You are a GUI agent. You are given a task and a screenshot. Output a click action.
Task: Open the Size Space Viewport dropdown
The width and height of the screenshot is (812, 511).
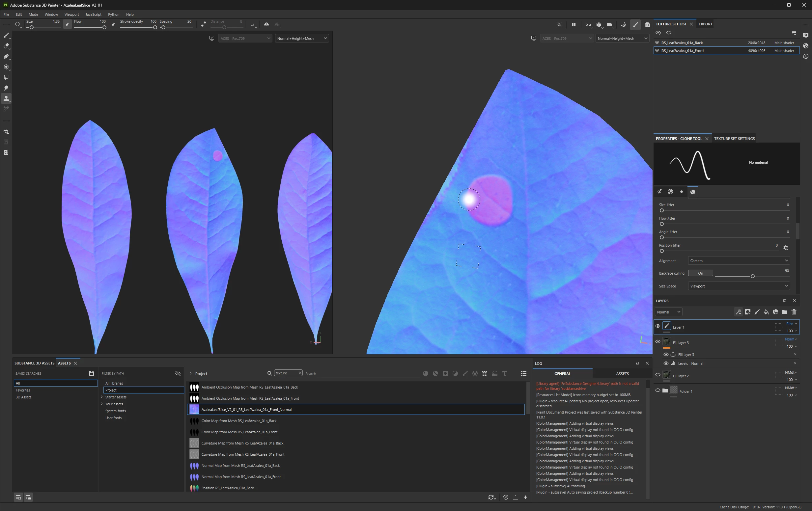[x=739, y=286]
